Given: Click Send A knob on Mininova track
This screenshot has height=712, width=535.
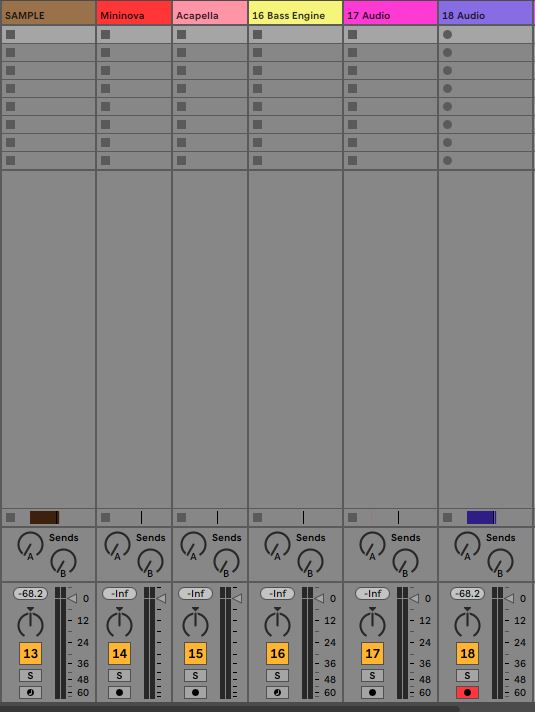Looking at the screenshot, I should [117, 545].
